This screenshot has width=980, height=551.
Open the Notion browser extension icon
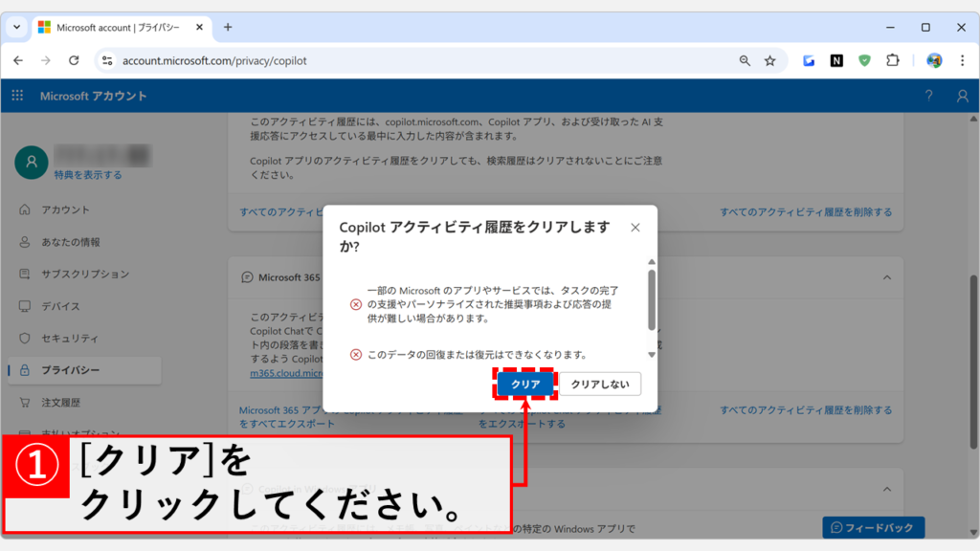click(x=836, y=60)
